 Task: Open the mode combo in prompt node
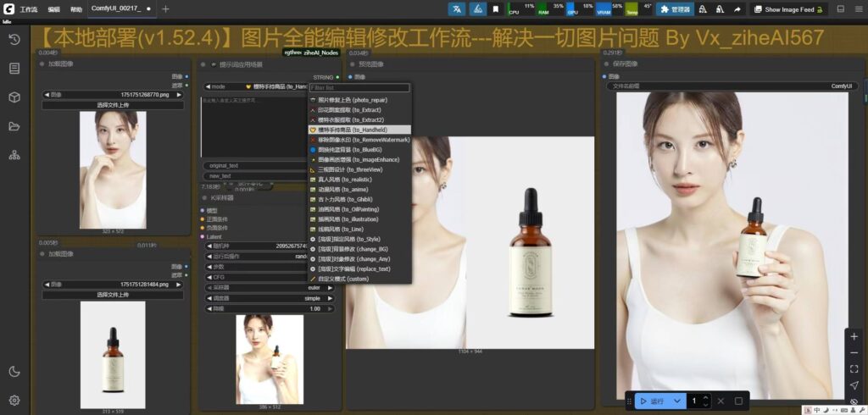(x=256, y=87)
